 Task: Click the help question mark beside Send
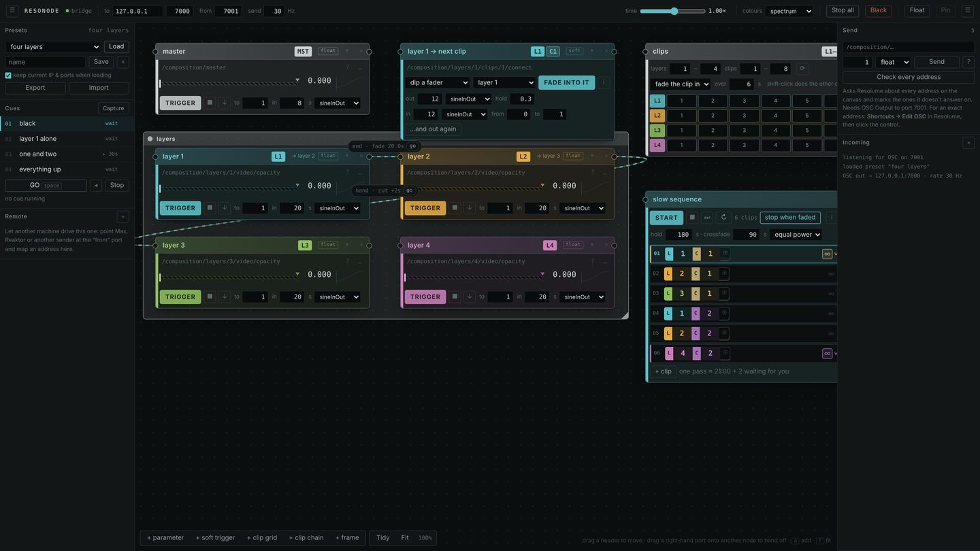tap(968, 62)
